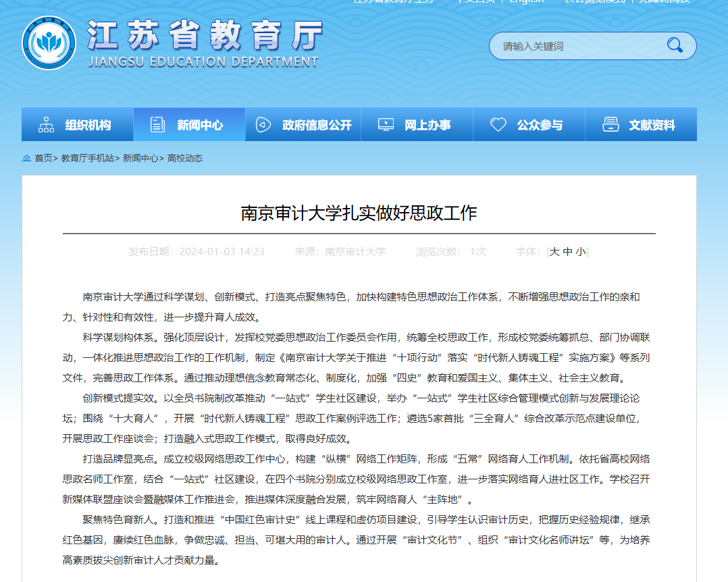
Task: Click the 政府信息公开 circular icon
Action: click(x=263, y=125)
